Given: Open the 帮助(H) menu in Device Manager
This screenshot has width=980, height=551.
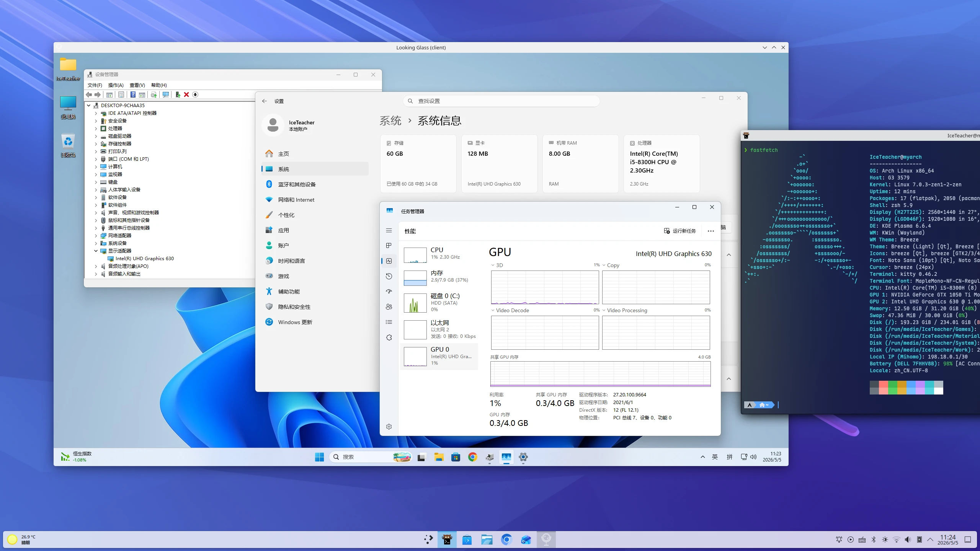Looking at the screenshot, I should pyautogui.click(x=159, y=85).
